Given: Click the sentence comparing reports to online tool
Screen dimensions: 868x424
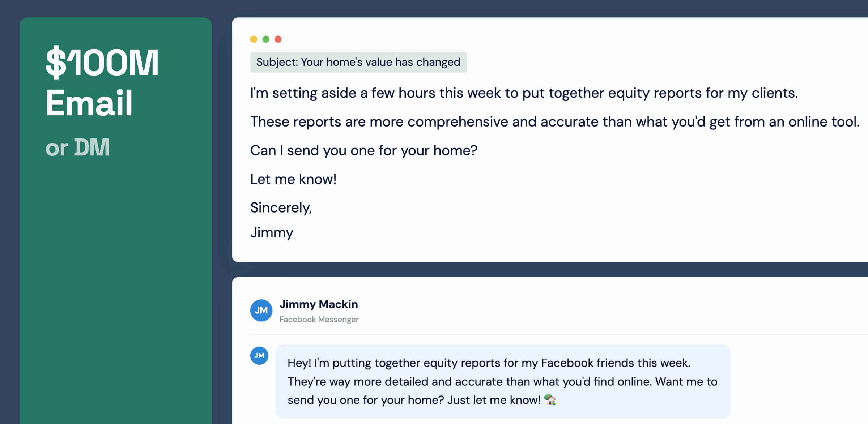Looking at the screenshot, I should tap(554, 122).
